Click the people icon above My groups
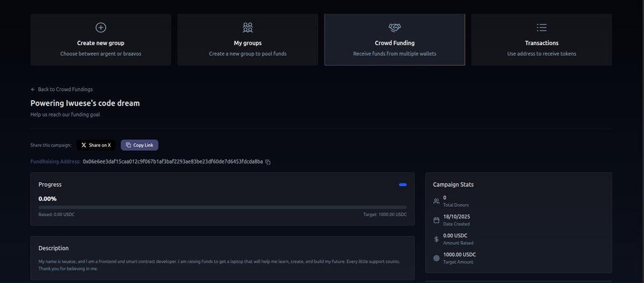Viewport: 644px width, 283px height. 247,27
